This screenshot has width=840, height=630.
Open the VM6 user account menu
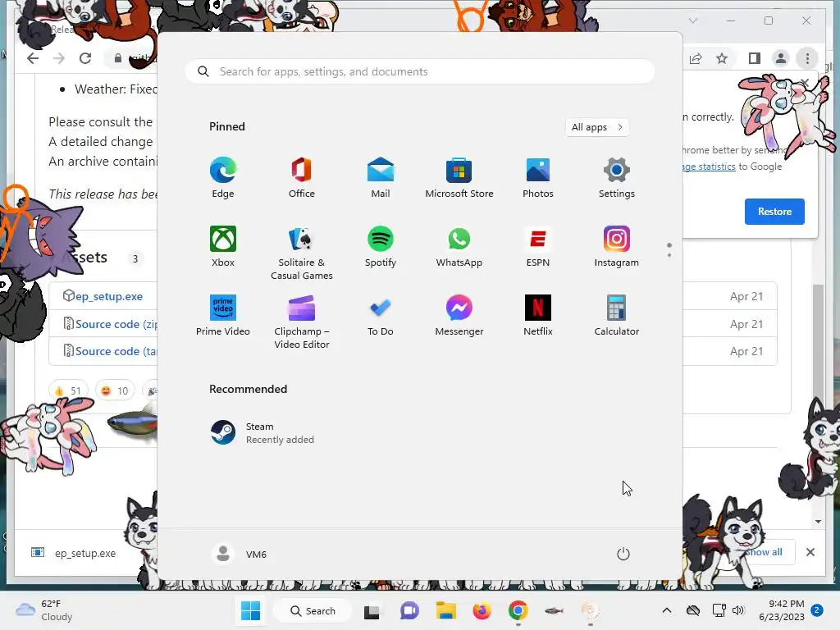click(240, 554)
